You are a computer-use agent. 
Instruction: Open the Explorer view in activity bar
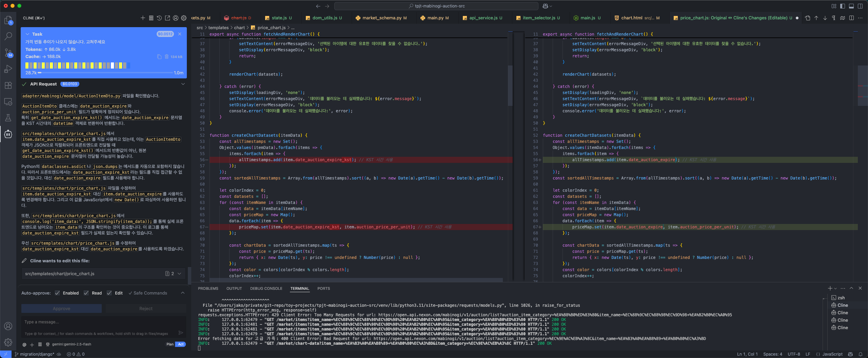tap(8, 20)
